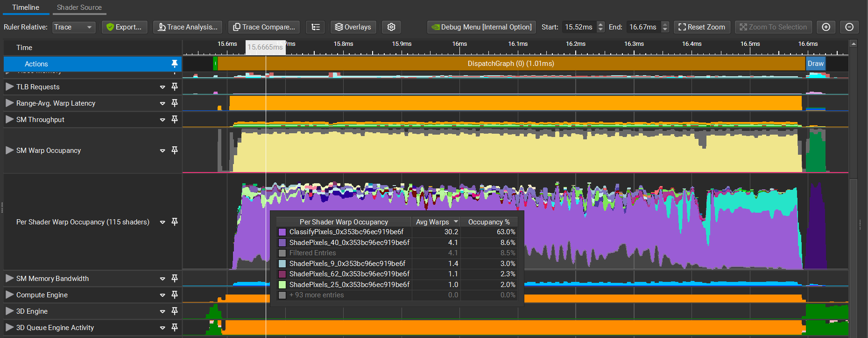Open Range-Avg. Warp Latency options dropdown
This screenshot has height=338, width=868.
162,103
